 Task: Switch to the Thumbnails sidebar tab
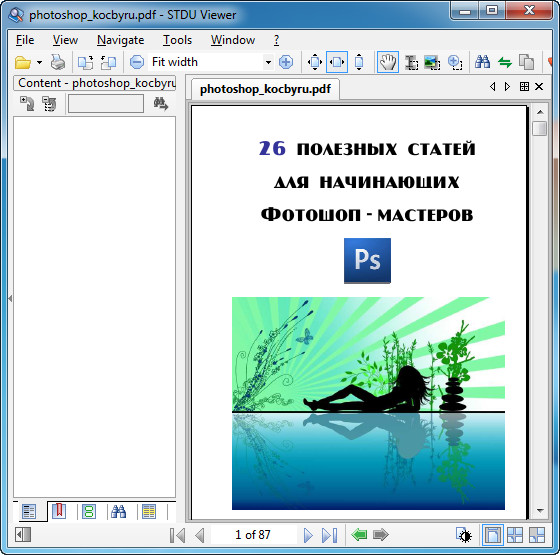tap(89, 511)
